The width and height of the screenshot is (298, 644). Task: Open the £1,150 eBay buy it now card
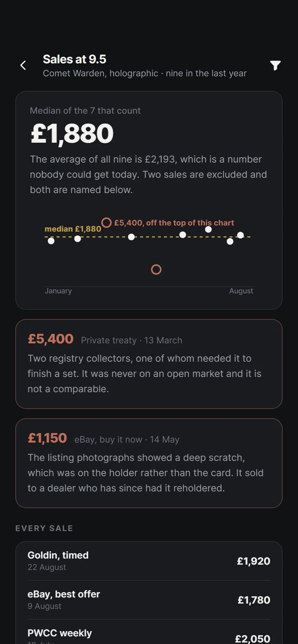(149, 463)
